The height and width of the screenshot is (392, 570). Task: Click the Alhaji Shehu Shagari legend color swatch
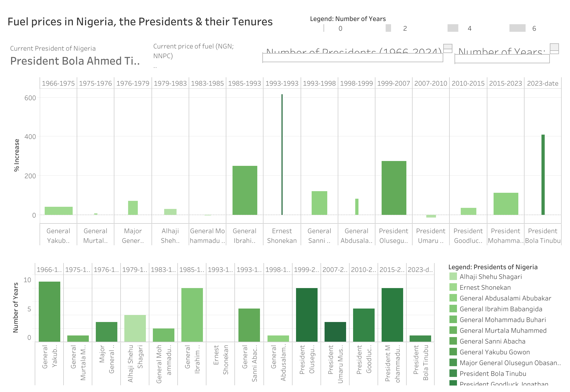click(x=453, y=276)
